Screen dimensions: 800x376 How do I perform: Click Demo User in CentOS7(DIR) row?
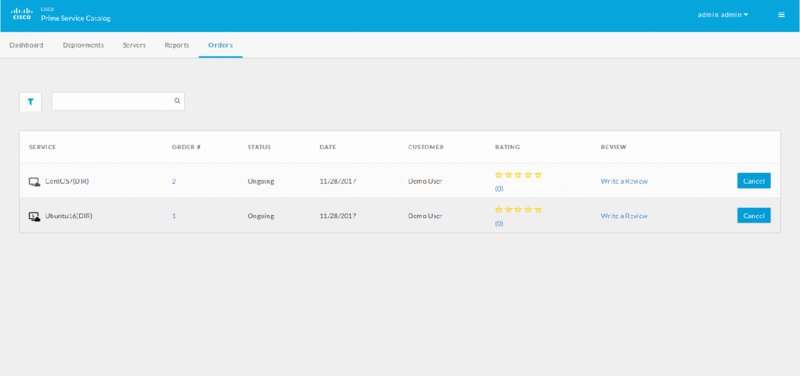point(425,181)
